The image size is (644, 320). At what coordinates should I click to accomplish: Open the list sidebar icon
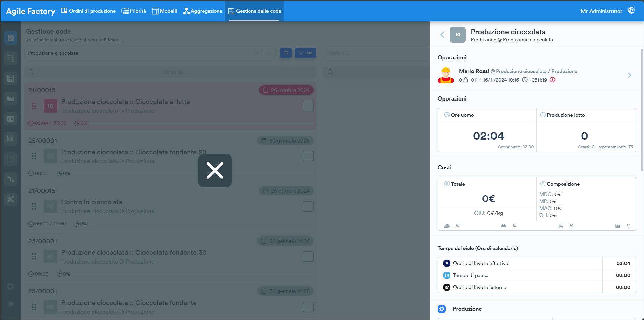[x=11, y=159]
